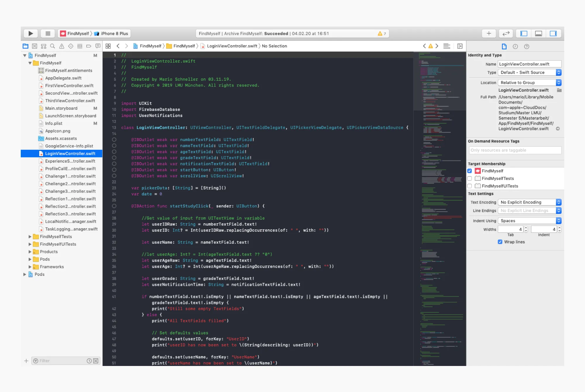The image size is (585, 392).
Task: Open the Issue navigator warning icon
Action: (x=62, y=46)
